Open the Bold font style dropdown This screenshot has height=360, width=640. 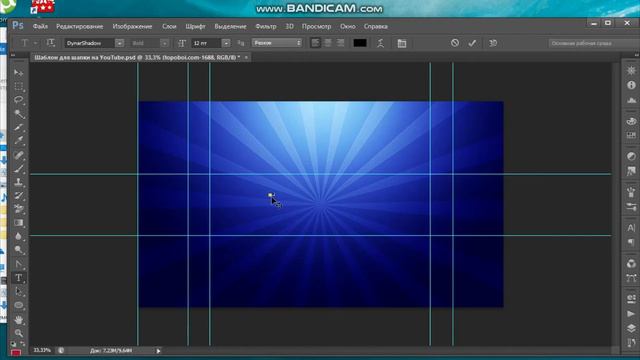click(164, 43)
